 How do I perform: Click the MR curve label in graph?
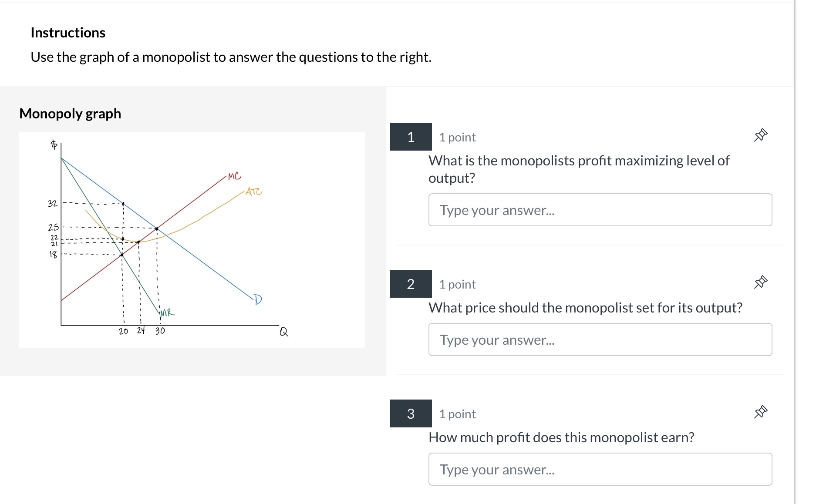(x=167, y=312)
